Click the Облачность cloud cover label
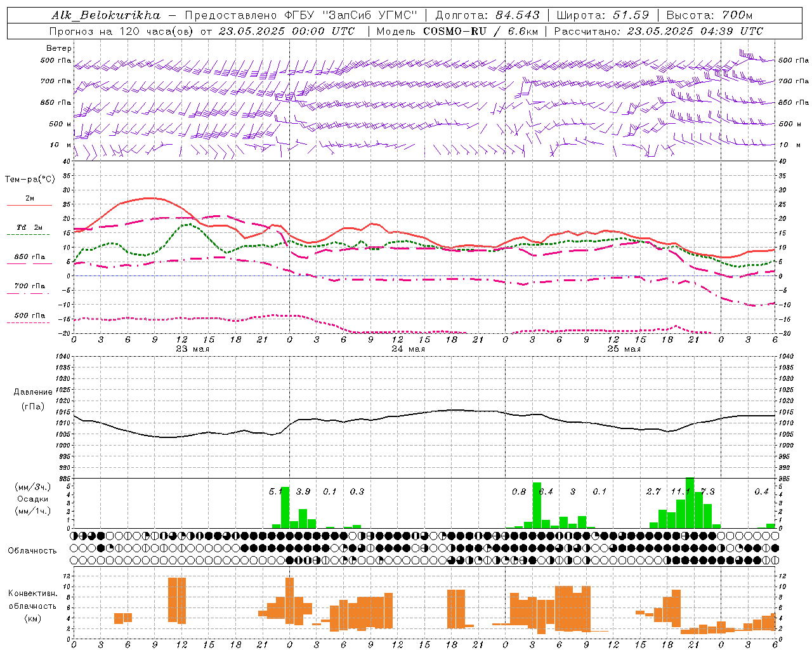The width and height of the screenshot is (812, 650). pyautogui.click(x=32, y=550)
